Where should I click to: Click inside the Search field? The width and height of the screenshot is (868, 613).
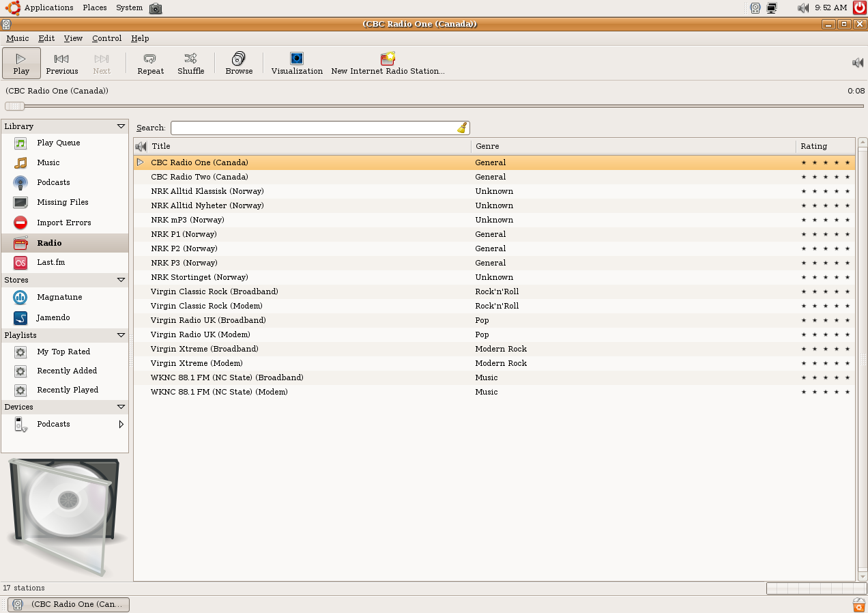click(314, 128)
